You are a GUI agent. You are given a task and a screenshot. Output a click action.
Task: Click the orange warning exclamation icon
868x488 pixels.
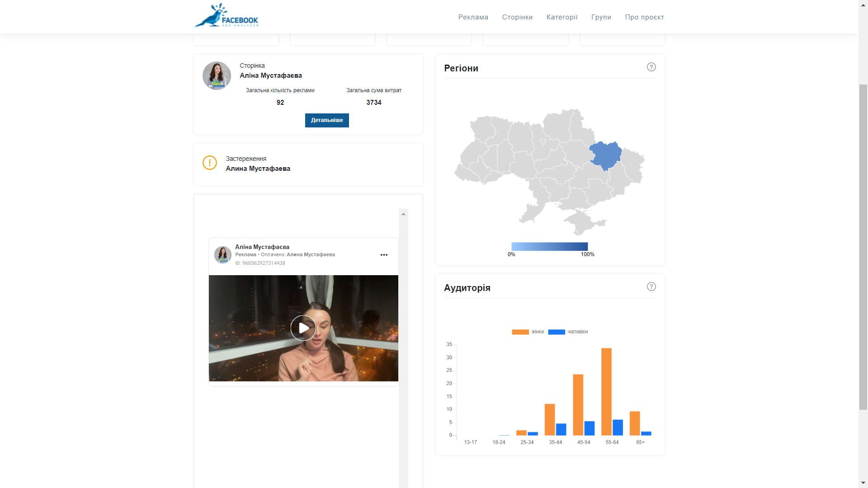click(210, 163)
